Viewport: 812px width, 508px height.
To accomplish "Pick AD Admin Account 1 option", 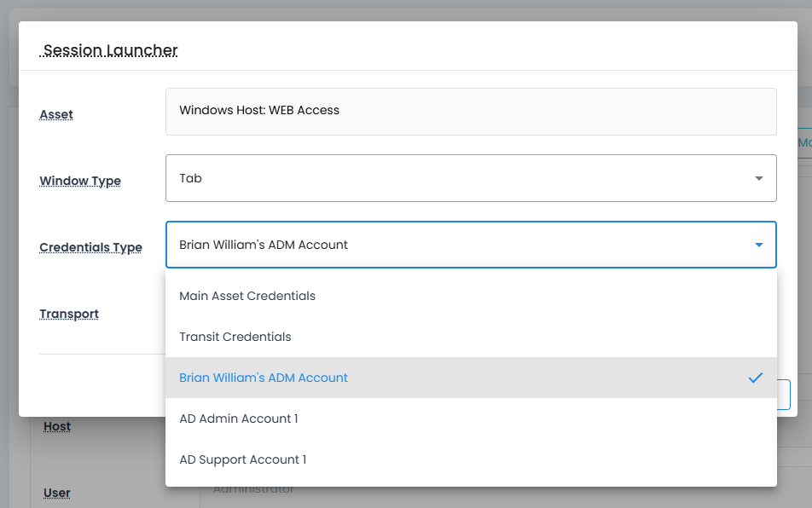I will point(239,419).
